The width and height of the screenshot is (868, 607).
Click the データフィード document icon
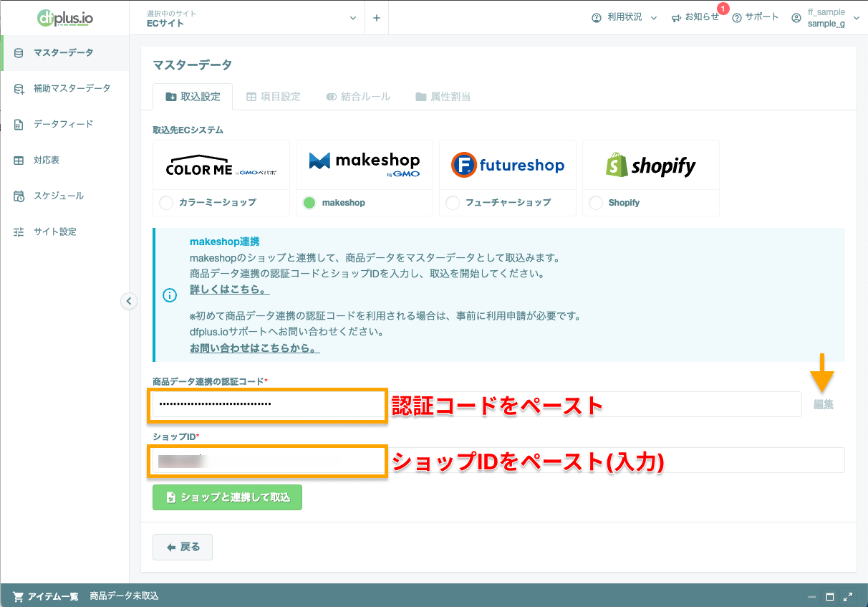pos(19,125)
